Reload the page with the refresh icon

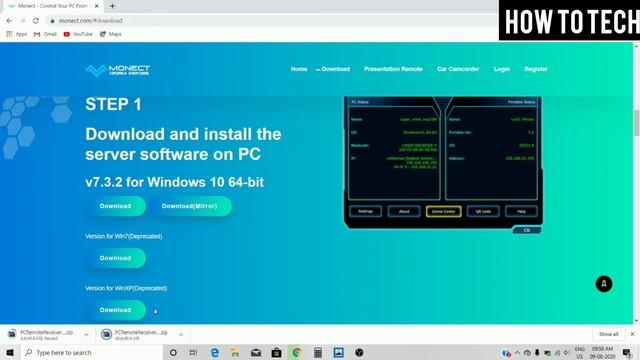(36, 20)
